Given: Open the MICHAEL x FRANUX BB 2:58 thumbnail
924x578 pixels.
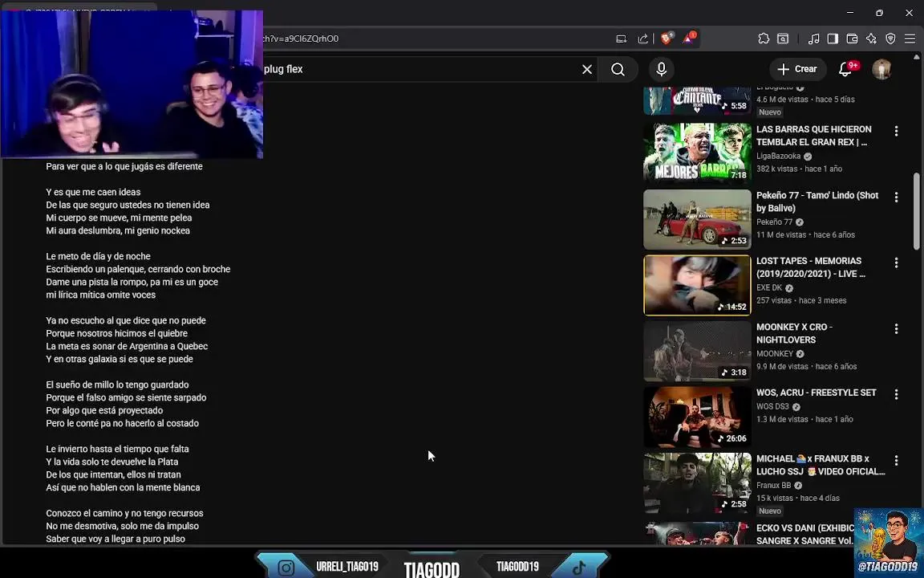Looking at the screenshot, I should click(697, 482).
